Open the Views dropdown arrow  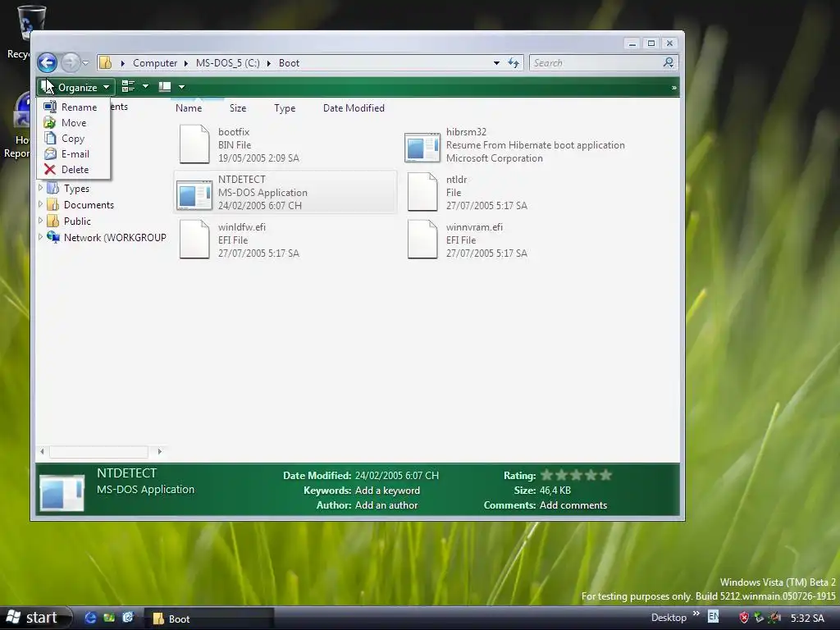coord(145,86)
